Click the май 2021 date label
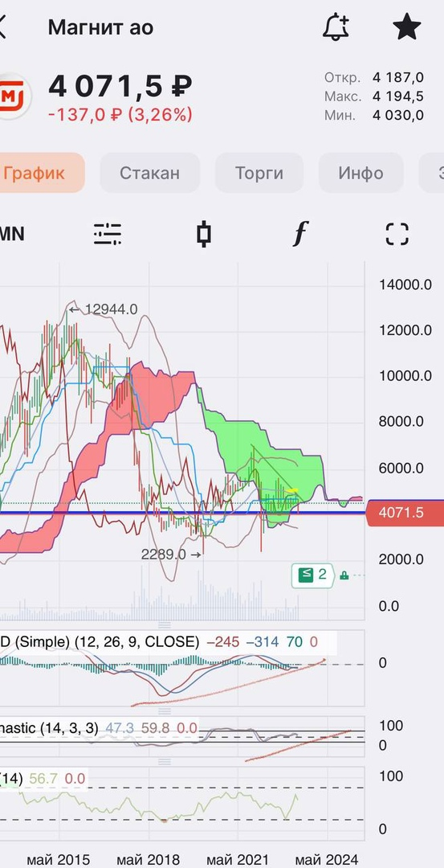This screenshot has height=868, width=444. point(237,859)
